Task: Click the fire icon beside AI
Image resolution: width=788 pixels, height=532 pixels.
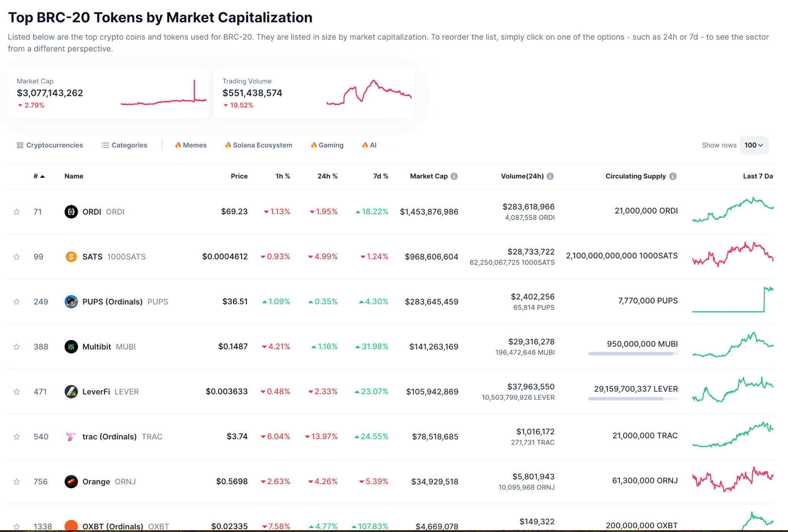Action: pos(365,145)
